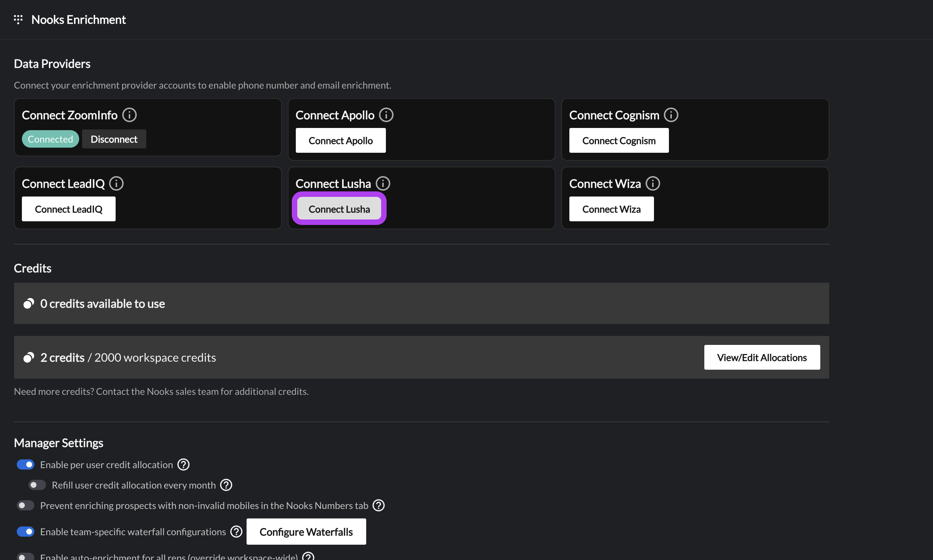This screenshot has height=560, width=933.
Task: Click the credits icon beside 0 credits available
Action: 29,303
